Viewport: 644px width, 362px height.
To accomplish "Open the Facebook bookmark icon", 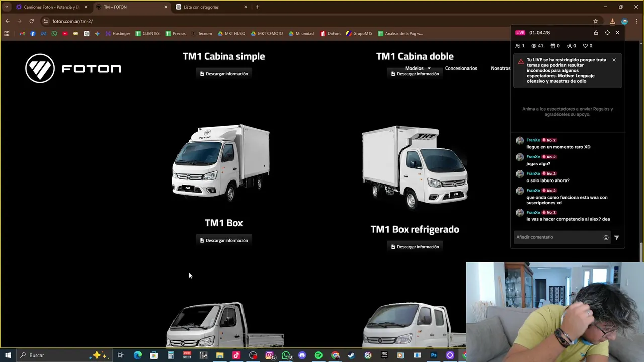I will pos(33,34).
